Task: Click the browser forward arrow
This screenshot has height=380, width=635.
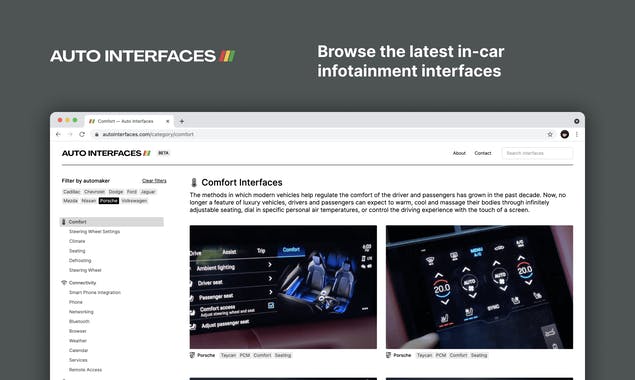Action: pyautogui.click(x=70, y=134)
